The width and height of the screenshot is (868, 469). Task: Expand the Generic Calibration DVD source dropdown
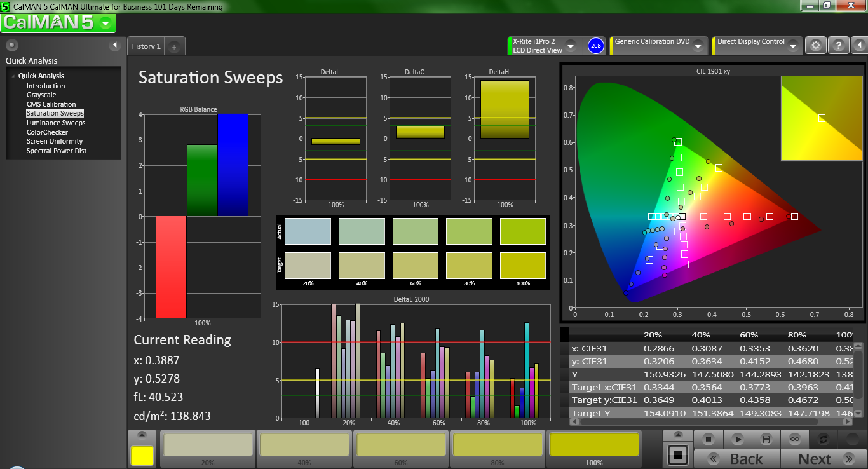click(698, 46)
